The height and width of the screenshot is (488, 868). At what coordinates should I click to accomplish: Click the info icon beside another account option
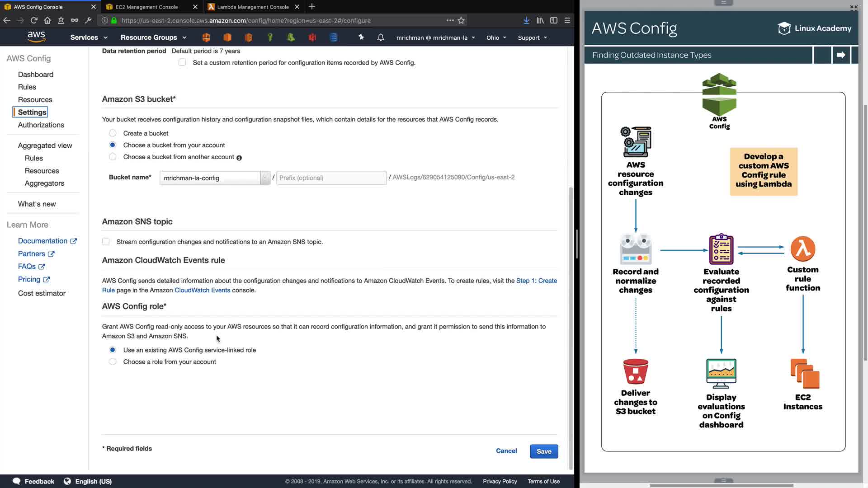tap(239, 158)
